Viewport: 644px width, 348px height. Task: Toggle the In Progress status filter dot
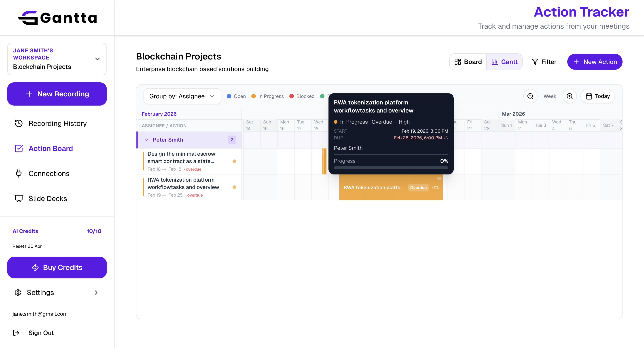pyautogui.click(x=254, y=96)
